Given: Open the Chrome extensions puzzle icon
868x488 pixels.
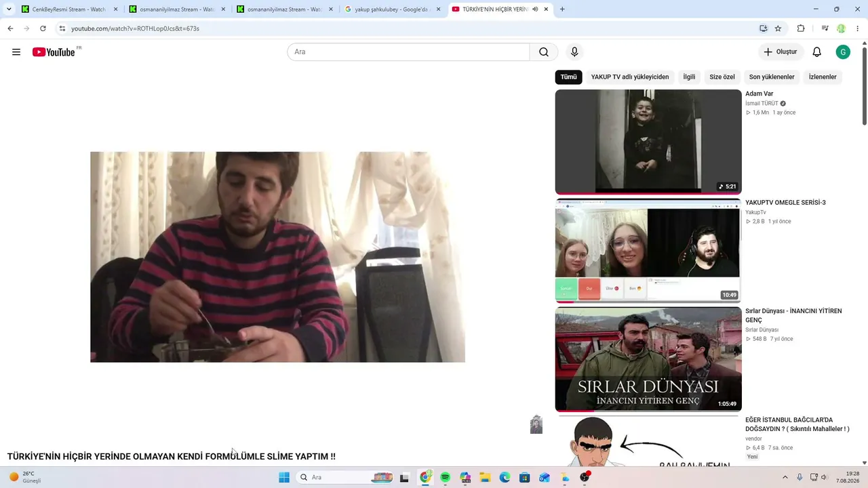Looking at the screenshot, I should point(801,28).
